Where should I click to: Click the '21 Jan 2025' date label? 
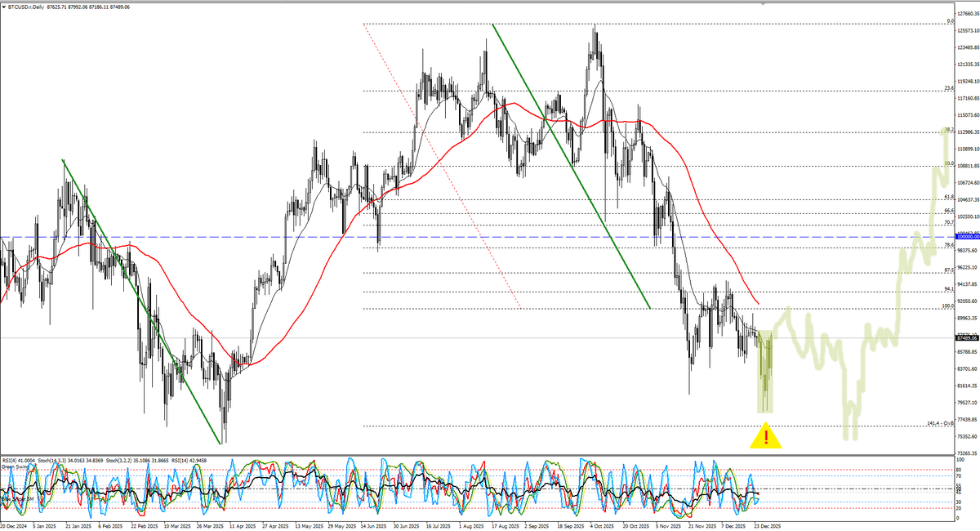point(78,527)
